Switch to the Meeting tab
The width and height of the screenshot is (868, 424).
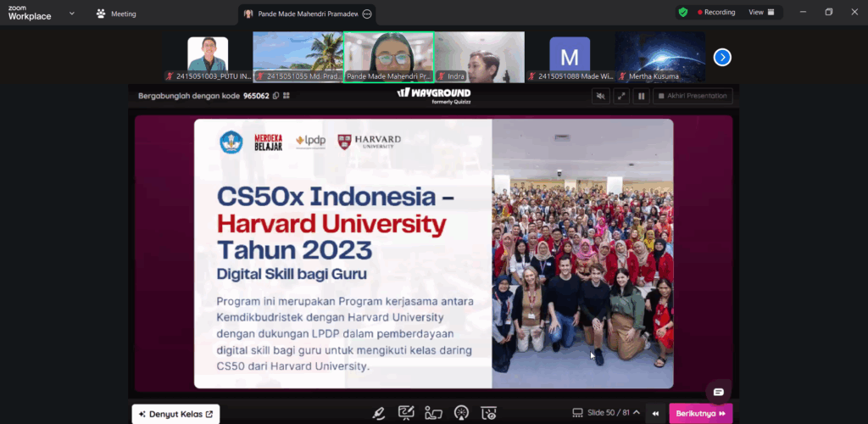click(116, 14)
